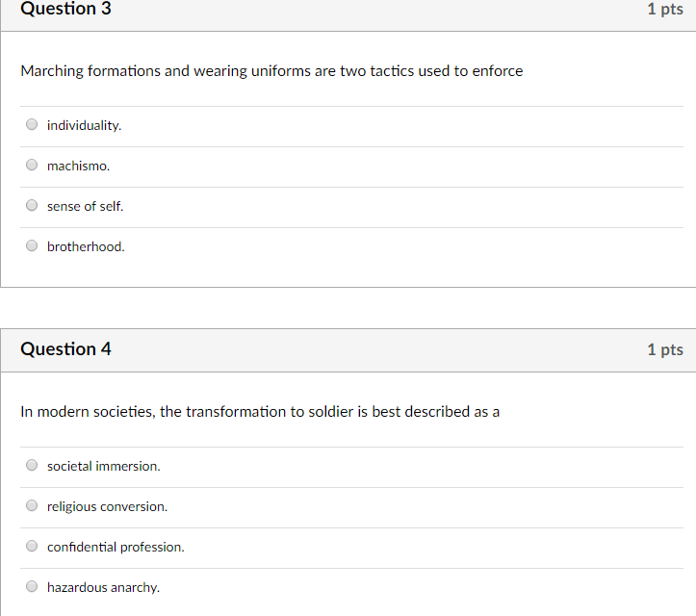Pick the 'confidential profession.' radio button
Viewport: 696px width, 616px height.
pos(32,546)
